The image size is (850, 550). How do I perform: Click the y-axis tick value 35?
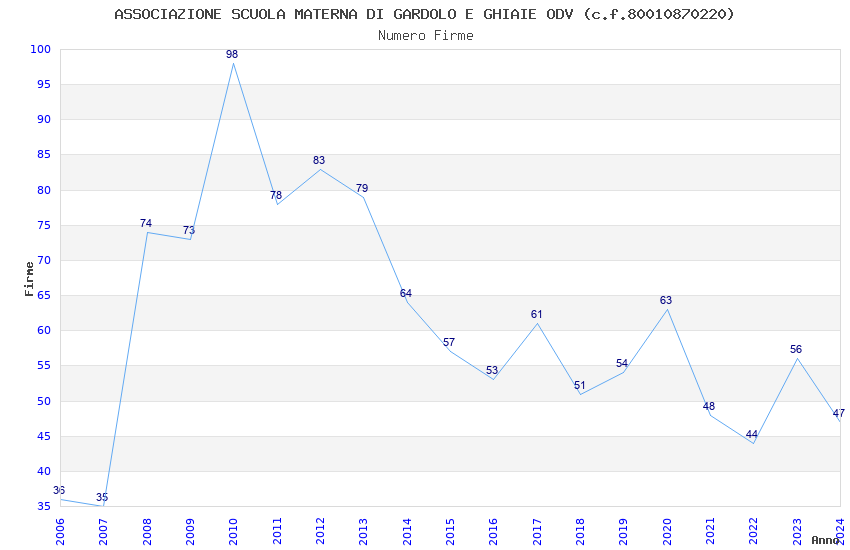[x=44, y=507]
